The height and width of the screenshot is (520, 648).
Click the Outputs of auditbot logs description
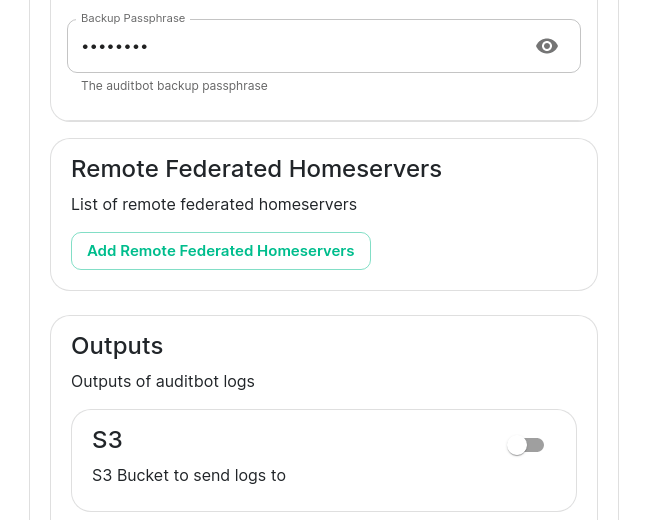pyautogui.click(x=163, y=381)
